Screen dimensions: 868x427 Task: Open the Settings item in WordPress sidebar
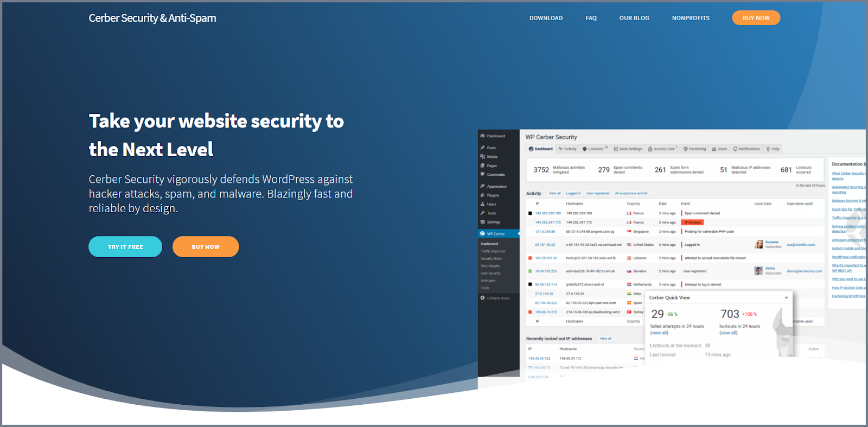coord(490,222)
